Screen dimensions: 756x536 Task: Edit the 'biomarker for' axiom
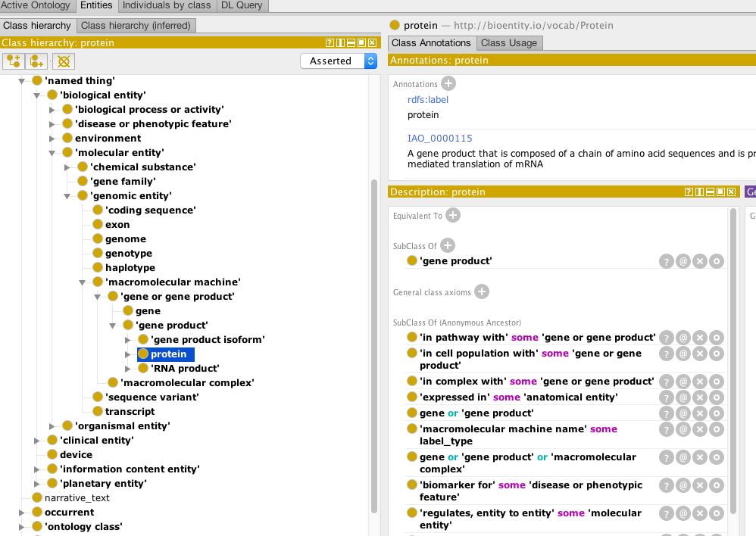(x=717, y=485)
